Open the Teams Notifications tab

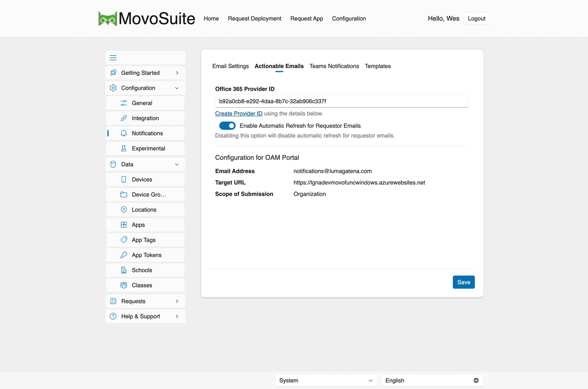tap(334, 66)
